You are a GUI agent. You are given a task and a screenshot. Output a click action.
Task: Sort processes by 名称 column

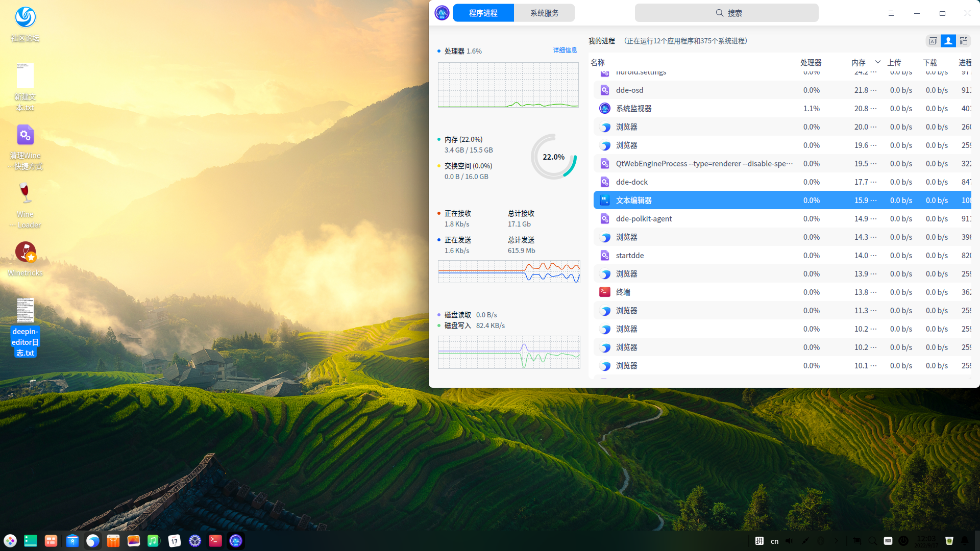tap(598, 62)
